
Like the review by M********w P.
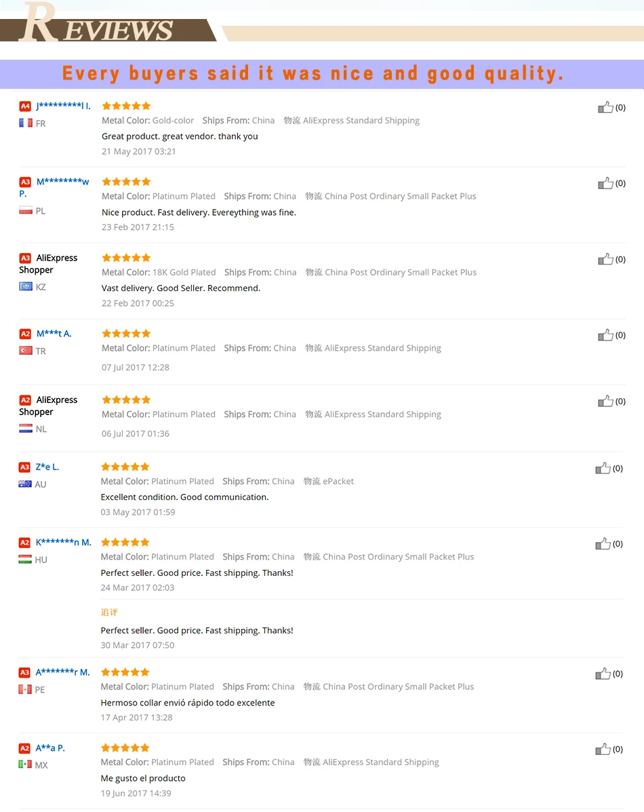[605, 183]
